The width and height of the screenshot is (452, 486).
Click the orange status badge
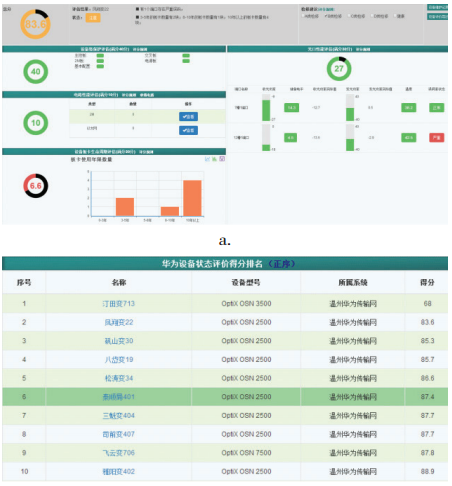(x=93, y=18)
